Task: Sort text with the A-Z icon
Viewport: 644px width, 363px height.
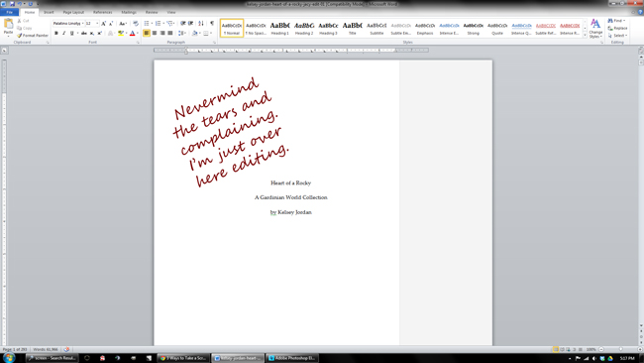Action: [x=201, y=24]
